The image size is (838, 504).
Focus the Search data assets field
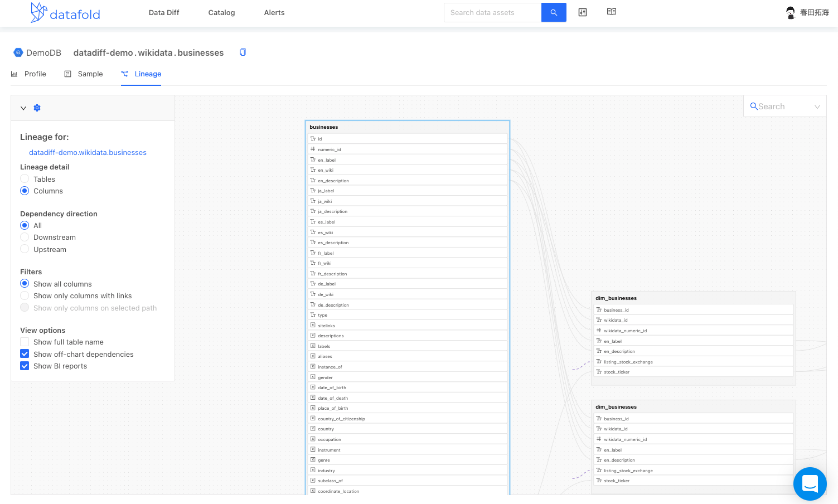pyautogui.click(x=492, y=12)
